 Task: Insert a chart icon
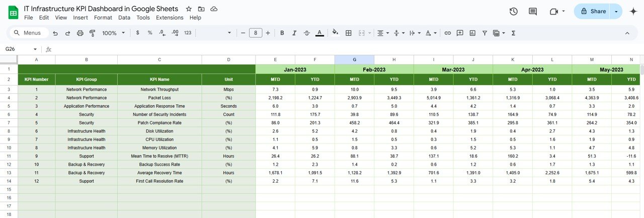tap(472, 33)
